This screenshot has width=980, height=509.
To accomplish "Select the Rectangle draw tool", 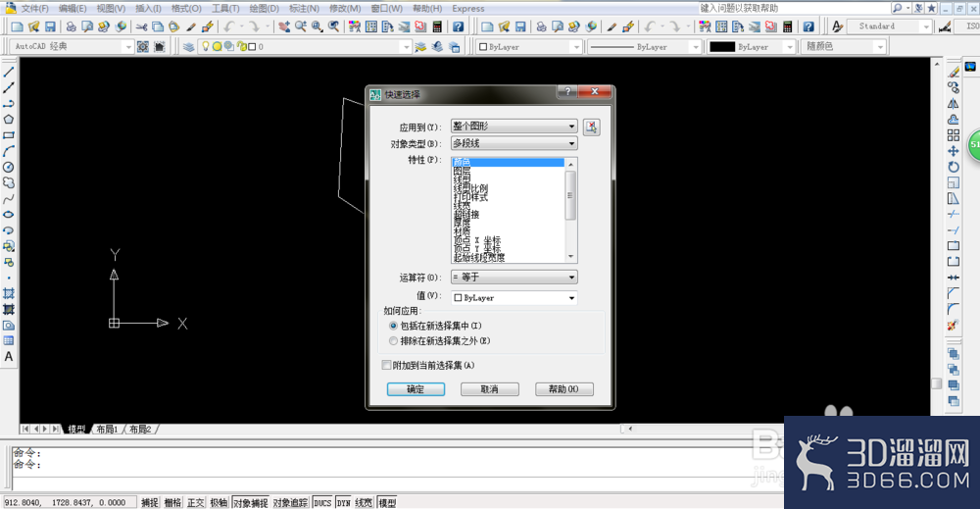I will [9, 135].
